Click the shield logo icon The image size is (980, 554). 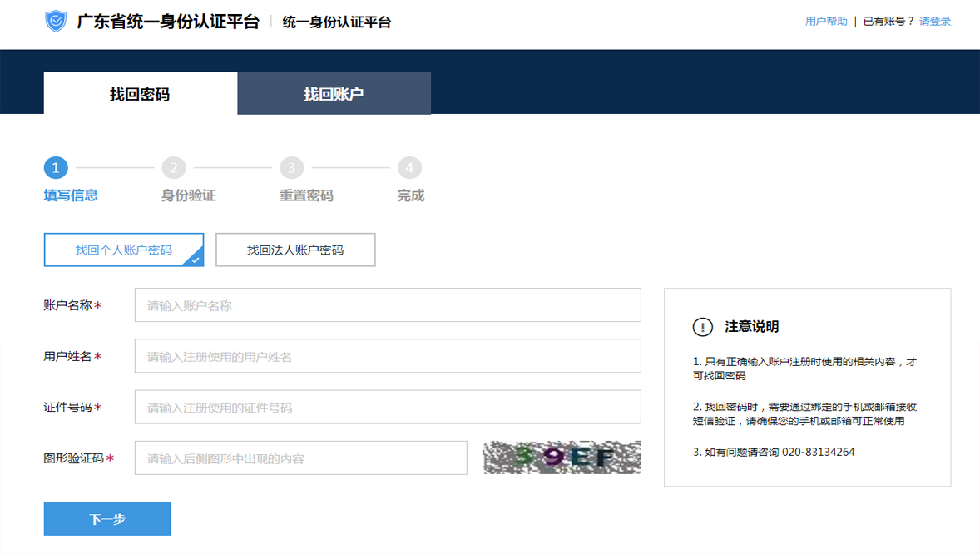click(x=56, y=22)
